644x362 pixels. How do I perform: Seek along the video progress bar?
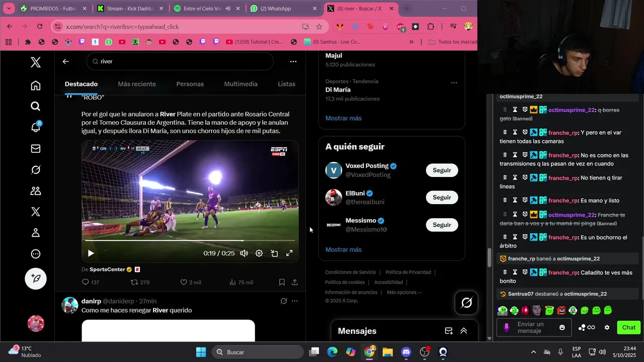[x=190, y=240]
